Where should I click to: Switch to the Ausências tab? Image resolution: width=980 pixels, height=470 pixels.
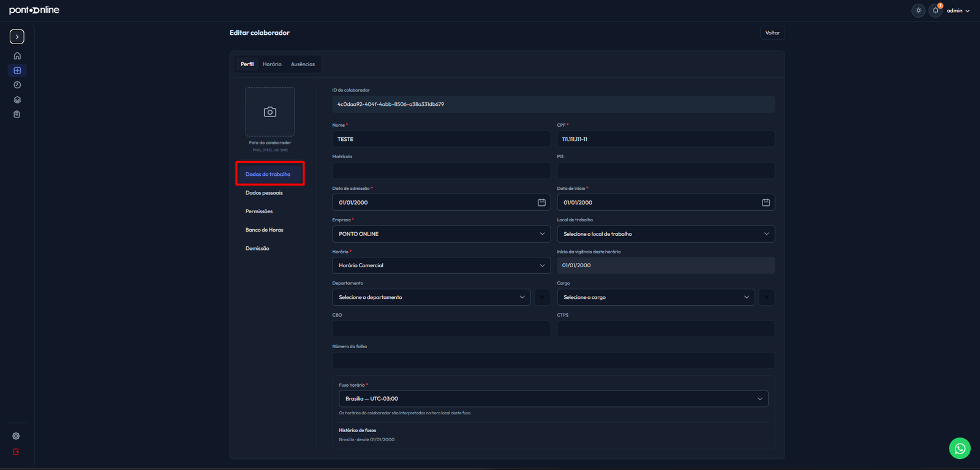pyautogui.click(x=303, y=64)
